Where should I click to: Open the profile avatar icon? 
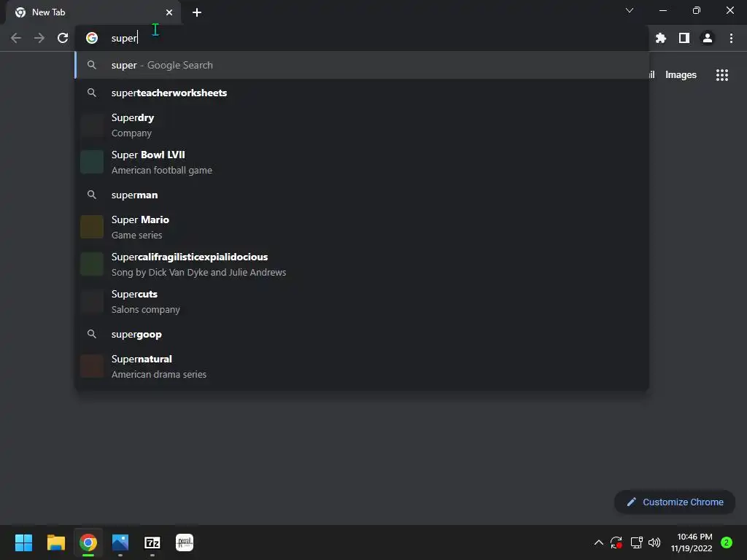point(708,38)
